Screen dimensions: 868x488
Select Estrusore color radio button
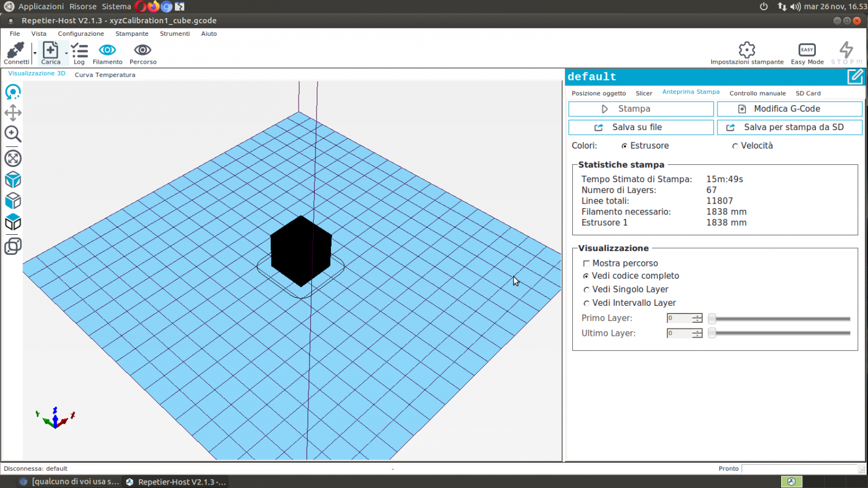(624, 146)
